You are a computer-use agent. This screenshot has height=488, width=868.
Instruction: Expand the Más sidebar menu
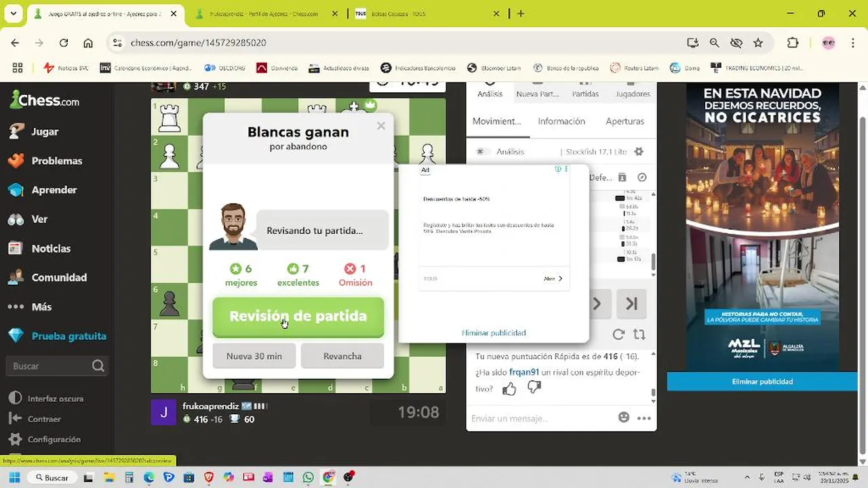click(41, 306)
